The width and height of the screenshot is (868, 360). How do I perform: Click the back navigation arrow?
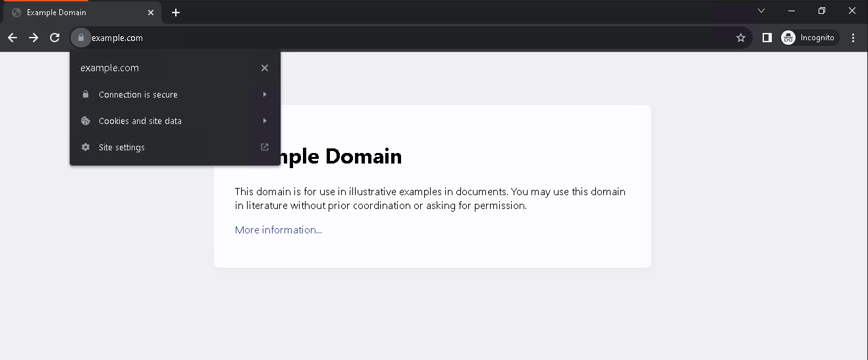point(13,38)
